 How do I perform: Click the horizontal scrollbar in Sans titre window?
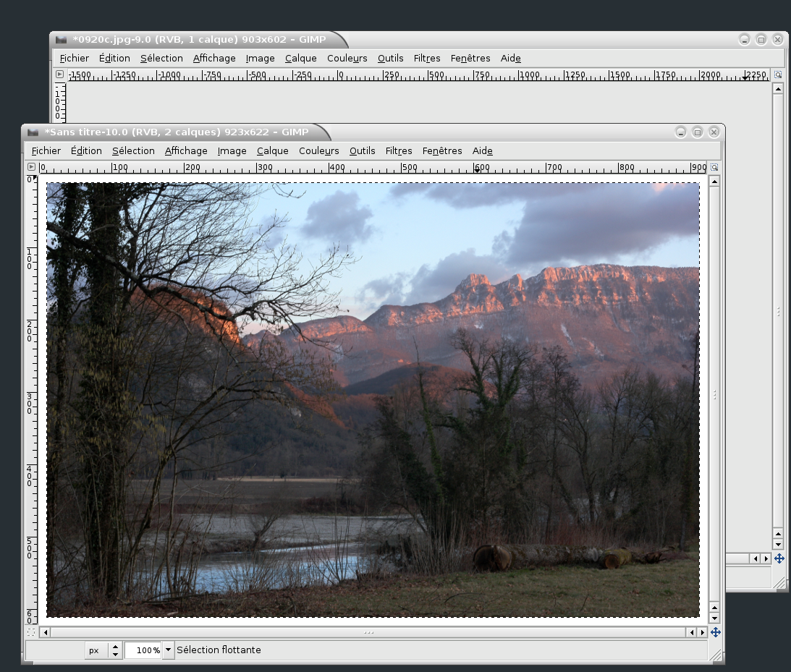369,632
